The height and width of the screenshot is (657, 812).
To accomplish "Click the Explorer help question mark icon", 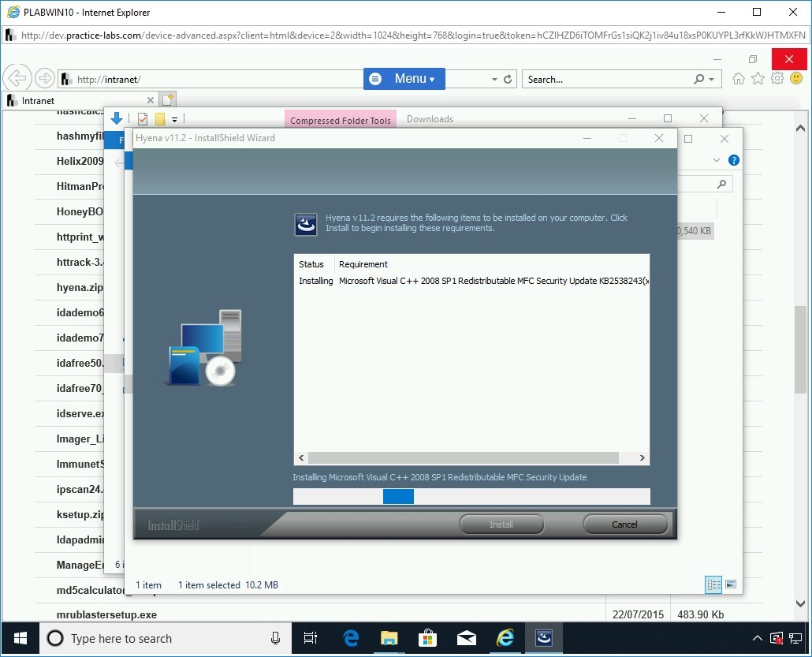I will [733, 160].
